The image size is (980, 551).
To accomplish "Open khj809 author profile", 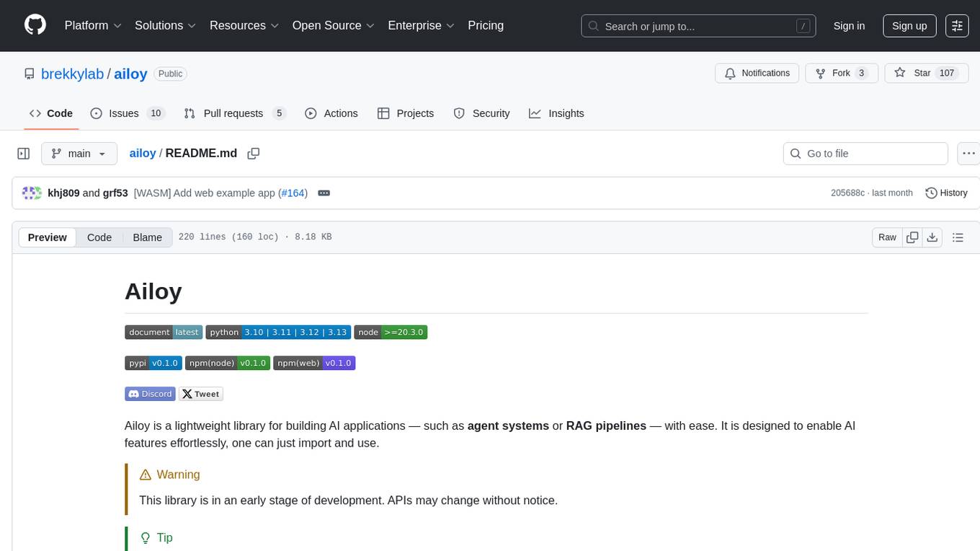I will (x=63, y=193).
